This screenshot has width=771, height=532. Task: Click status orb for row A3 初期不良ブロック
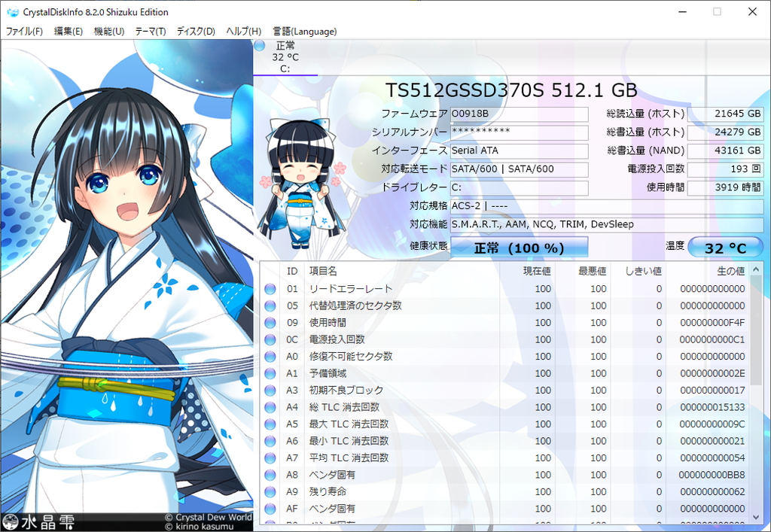pos(270,391)
